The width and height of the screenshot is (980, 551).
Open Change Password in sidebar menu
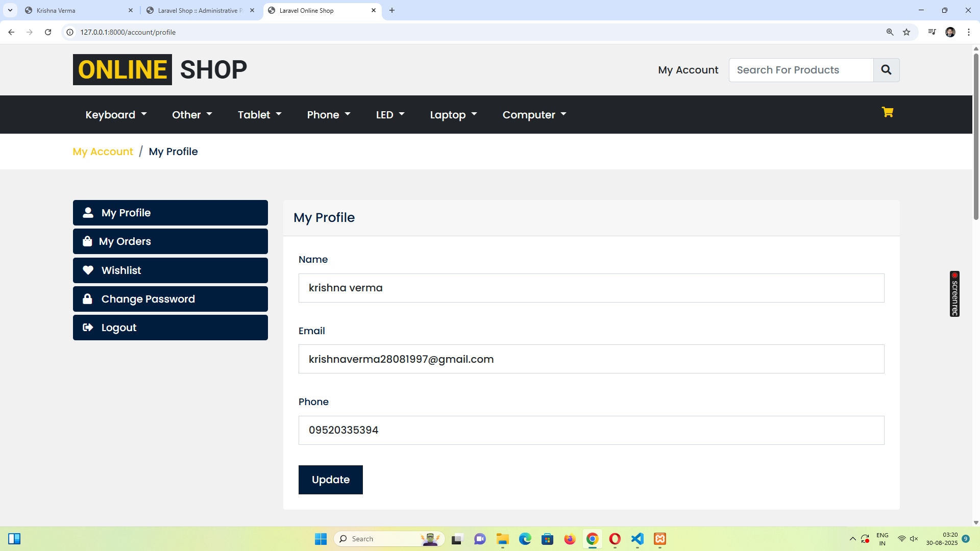pos(170,299)
